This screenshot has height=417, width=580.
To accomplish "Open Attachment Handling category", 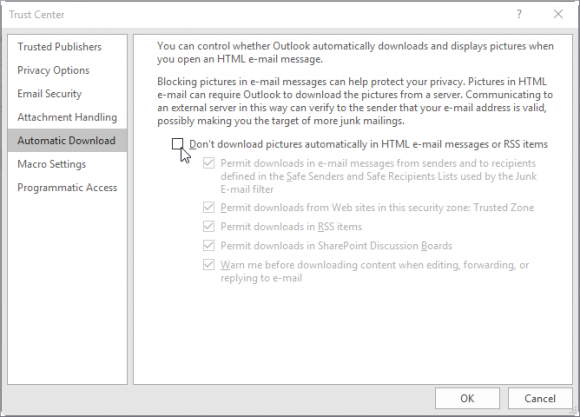I will [67, 117].
